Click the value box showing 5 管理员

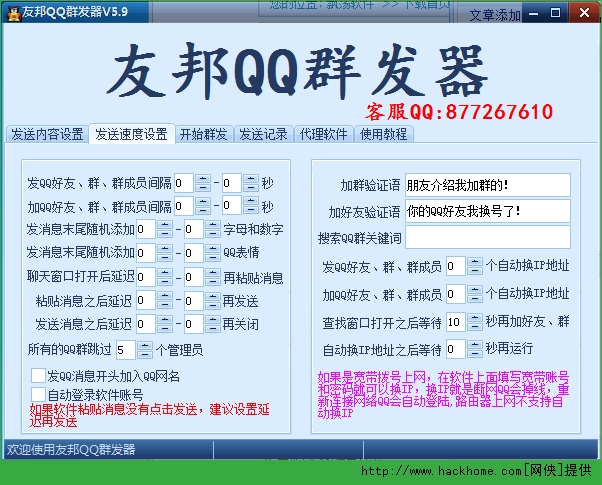126,350
